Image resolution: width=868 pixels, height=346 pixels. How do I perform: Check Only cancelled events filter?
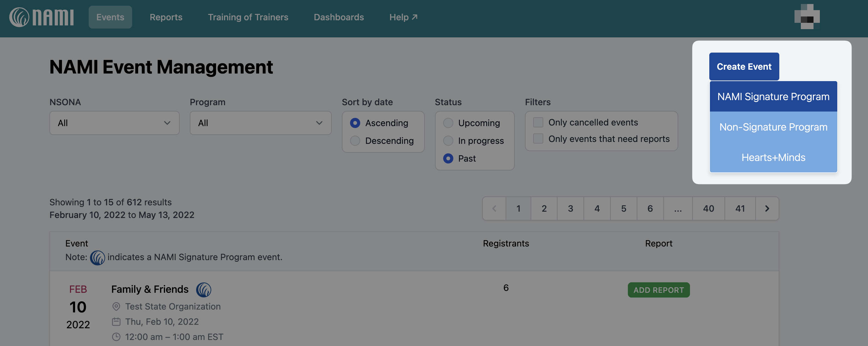538,122
